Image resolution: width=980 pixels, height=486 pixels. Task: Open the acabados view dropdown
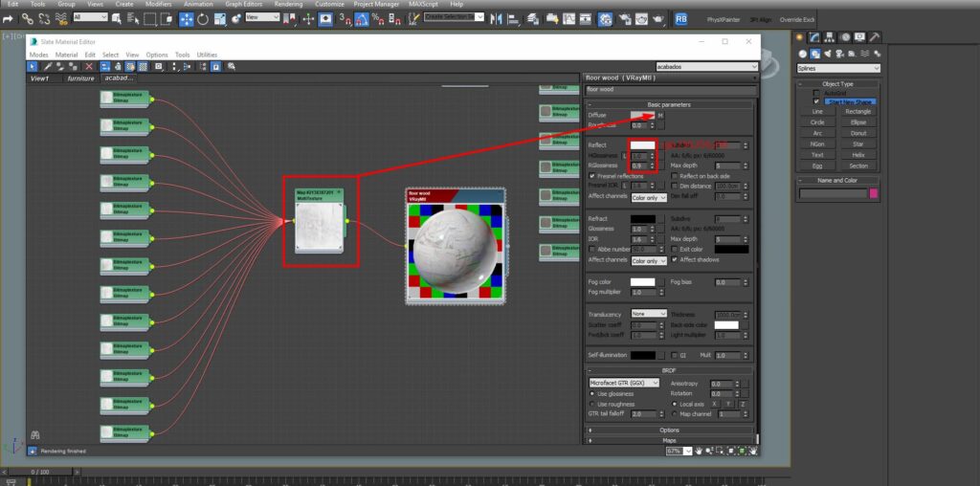707,66
